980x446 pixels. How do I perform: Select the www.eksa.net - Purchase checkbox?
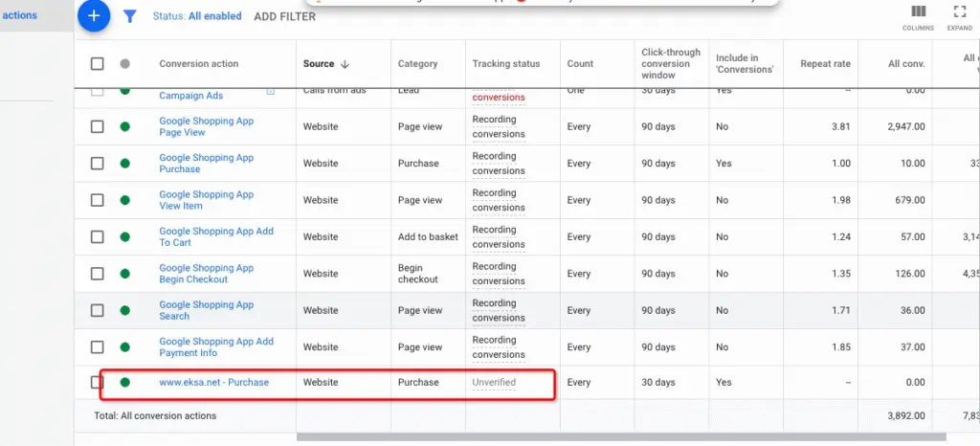click(98, 382)
